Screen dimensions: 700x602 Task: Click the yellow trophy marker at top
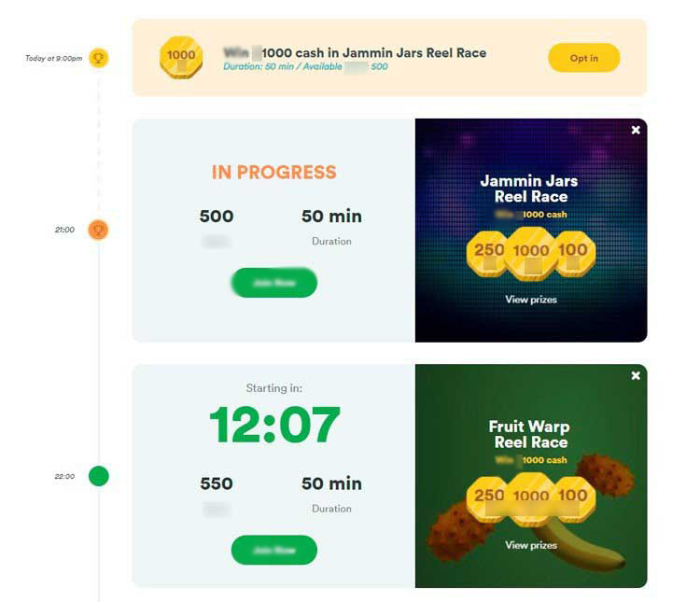coord(98,58)
